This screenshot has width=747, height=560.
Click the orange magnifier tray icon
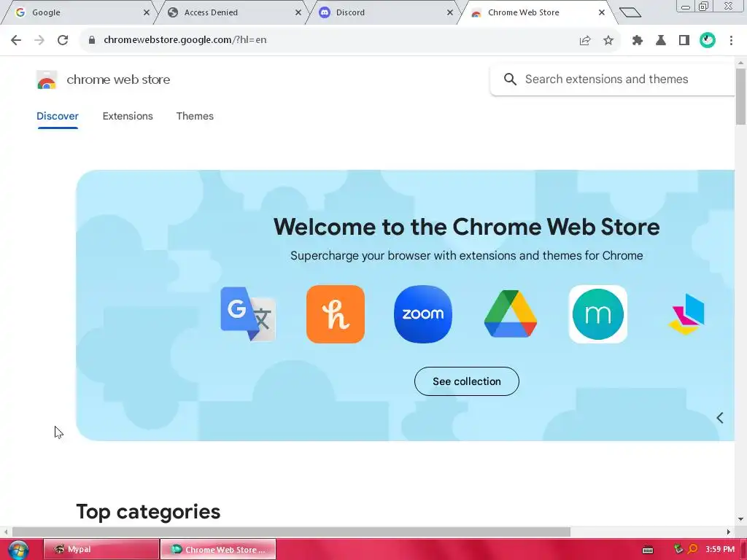tap(693, 549)
